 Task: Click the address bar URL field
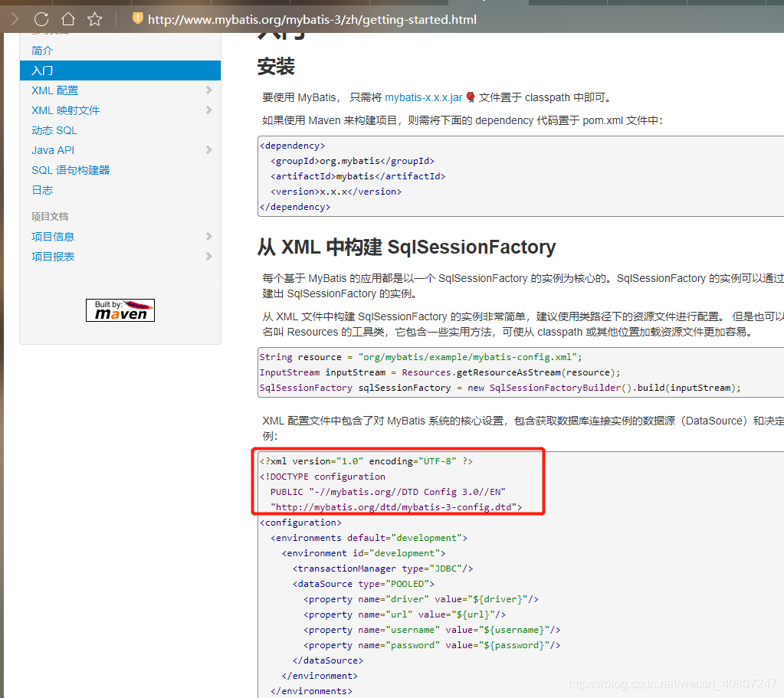(x=312, y=19)
